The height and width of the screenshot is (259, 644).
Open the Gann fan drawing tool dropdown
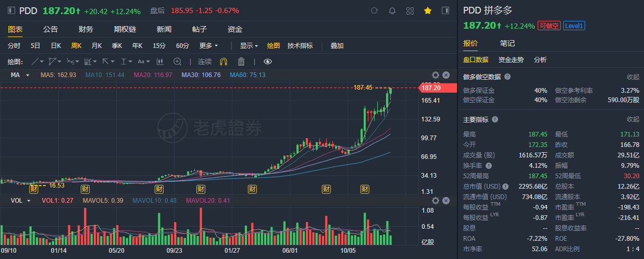tap(91, 61)
